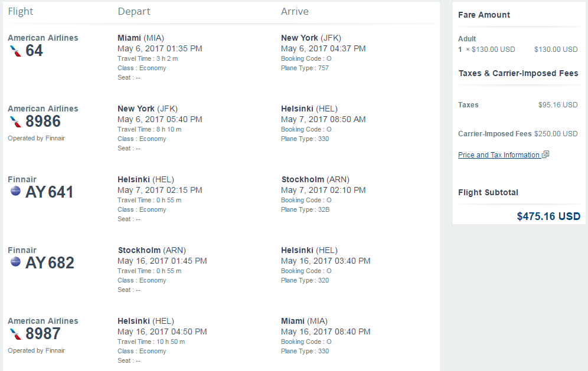The height and width of the screenshot is (371, 588).
Task: Click the Flight column header
Action: (21, 12)
